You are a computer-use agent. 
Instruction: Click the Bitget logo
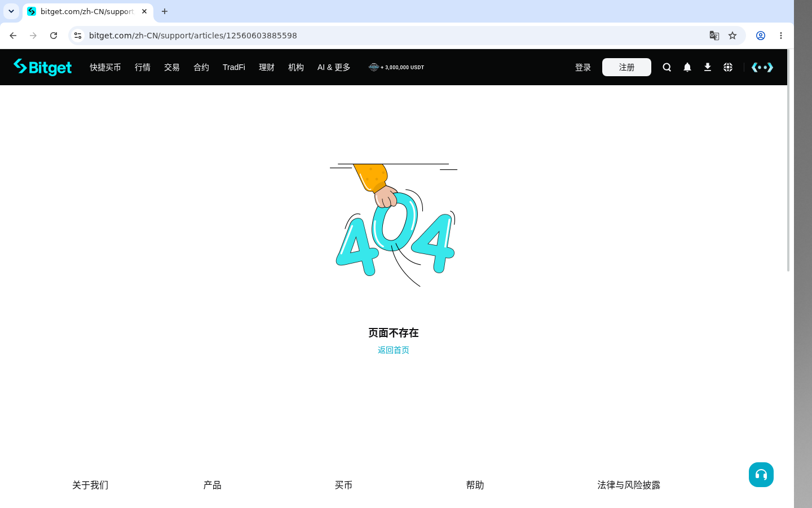coord(43,67)
